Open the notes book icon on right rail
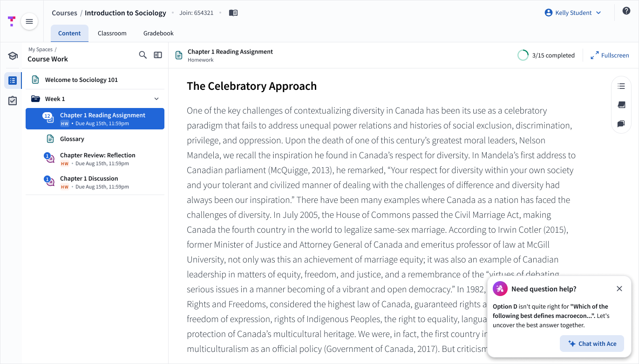 (621, 105)
